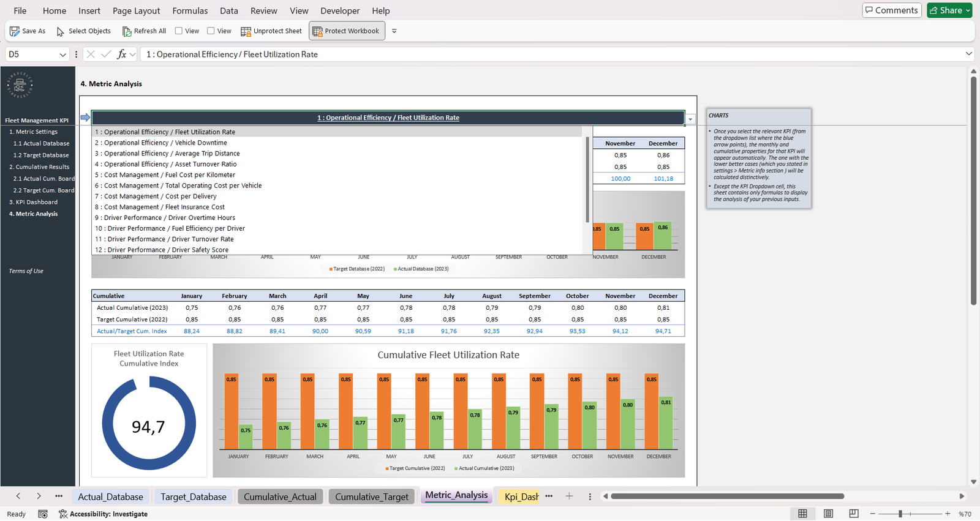Close the KPI list using its dropdown arrow
Screen dimensions: 980x521
[x=690, y=119]
